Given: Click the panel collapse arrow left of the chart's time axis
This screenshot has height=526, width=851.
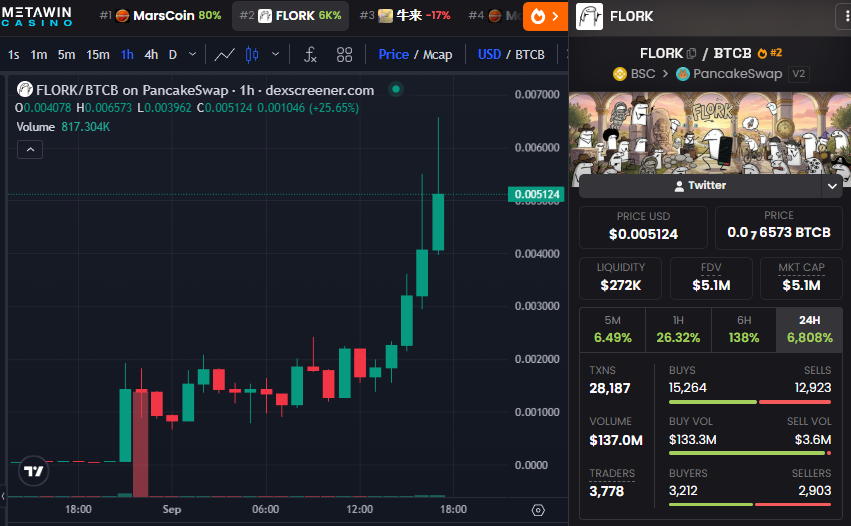Looking at the screenshot, I should coord(3,496).
